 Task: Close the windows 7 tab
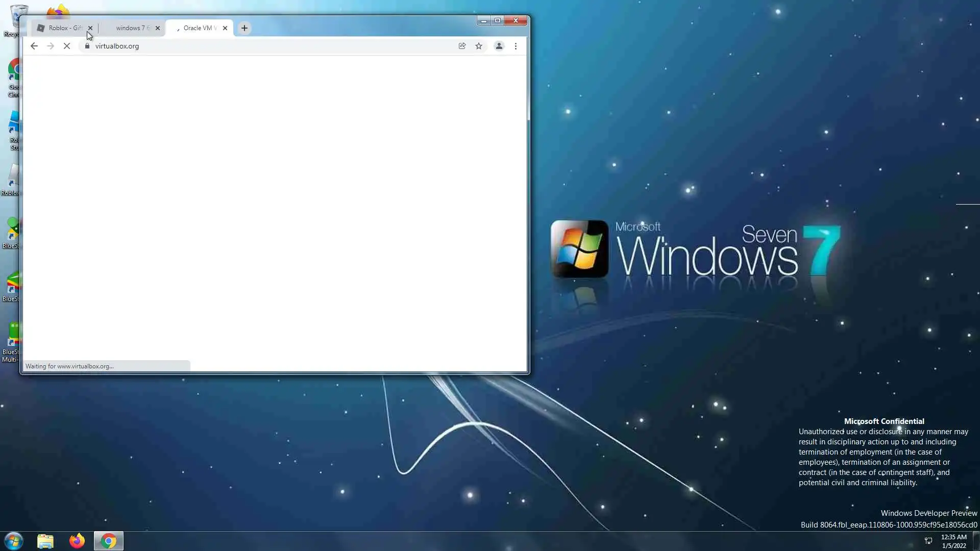[158, 28]
